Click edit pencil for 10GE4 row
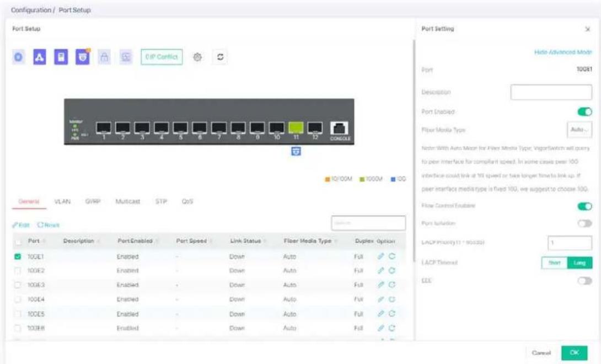The image size is (601, 364). click(380, 299)
